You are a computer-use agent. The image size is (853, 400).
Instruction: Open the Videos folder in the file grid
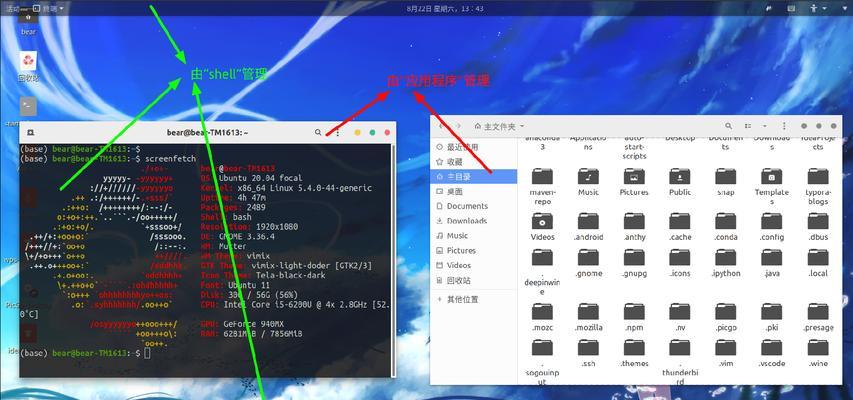(542, 226)
